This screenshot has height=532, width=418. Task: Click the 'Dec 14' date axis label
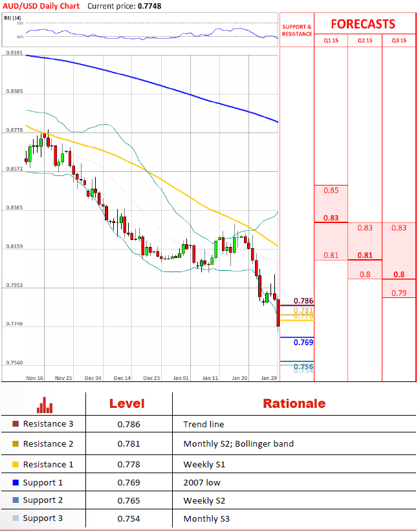tap(122, 378)
